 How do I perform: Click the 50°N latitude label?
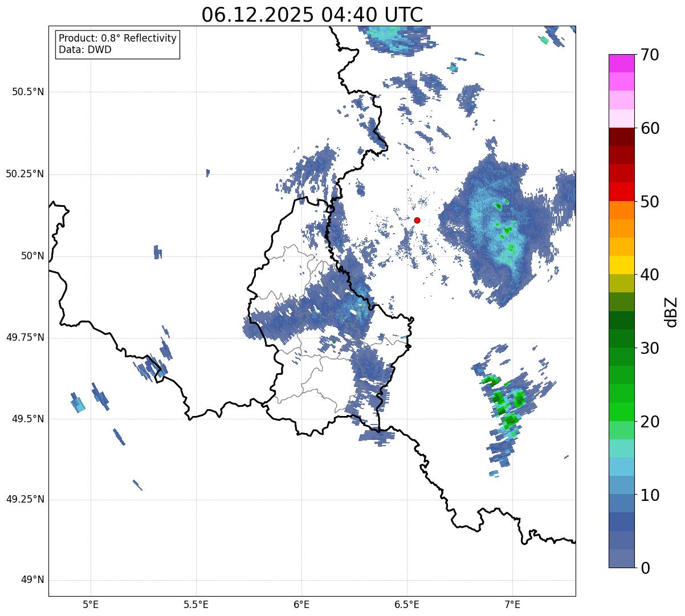tap(32, 256)
